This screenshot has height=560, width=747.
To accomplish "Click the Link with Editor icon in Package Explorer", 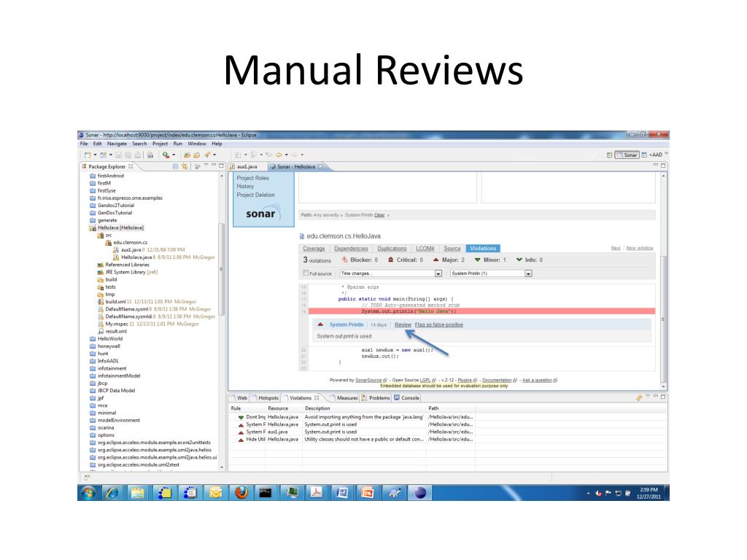I will point(185,167).
